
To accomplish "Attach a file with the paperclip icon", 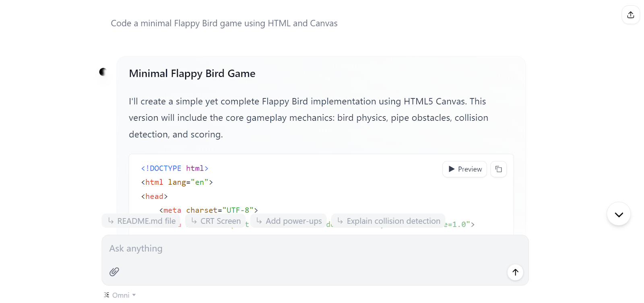I will point(114,272).
